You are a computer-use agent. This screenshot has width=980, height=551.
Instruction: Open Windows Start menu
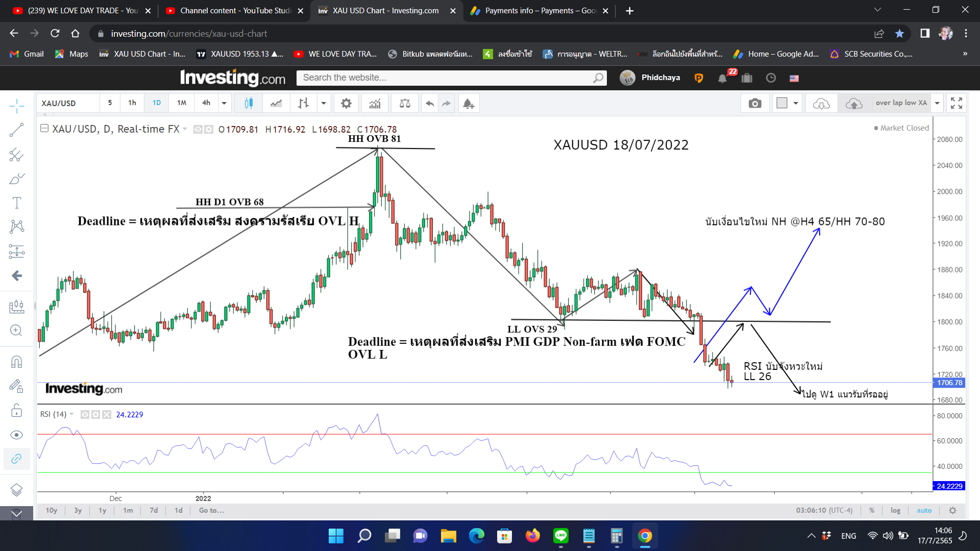click(x=336, y=536)
